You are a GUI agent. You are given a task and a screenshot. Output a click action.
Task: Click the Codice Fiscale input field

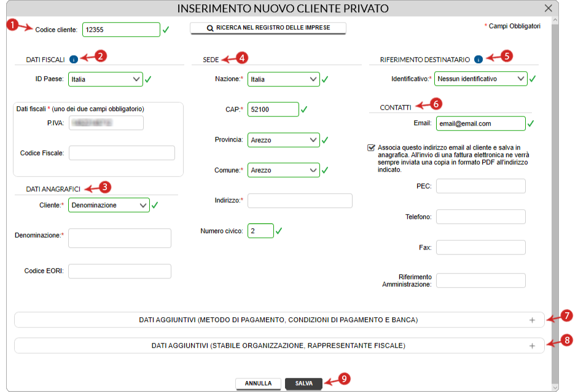tap(122, 153)
